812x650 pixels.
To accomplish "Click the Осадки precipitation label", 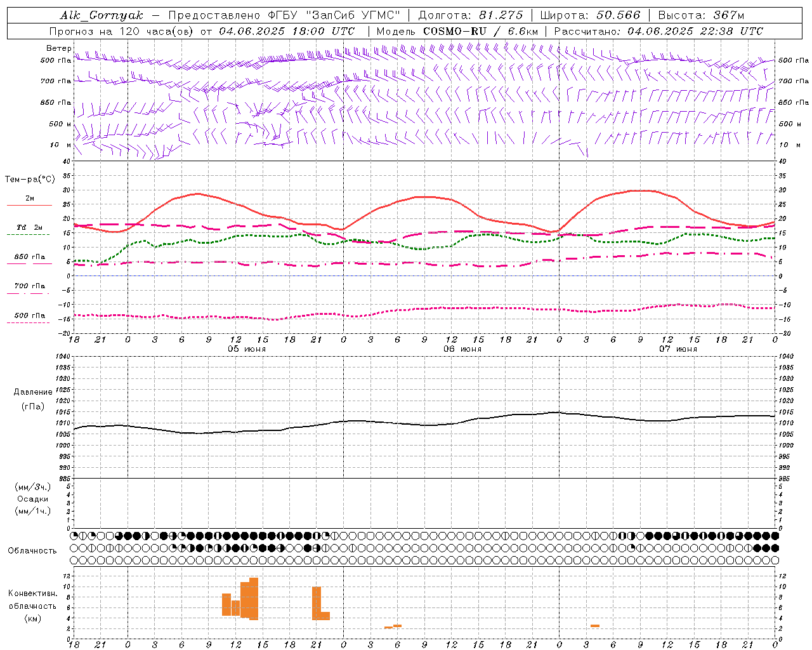I will point(33,499).
